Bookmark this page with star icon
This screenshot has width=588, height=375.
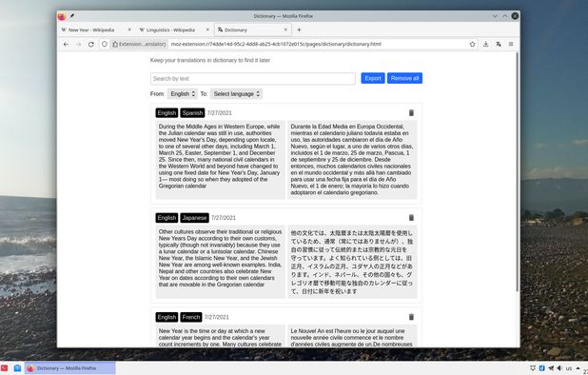pyautogui.click(x=472, y=44)
